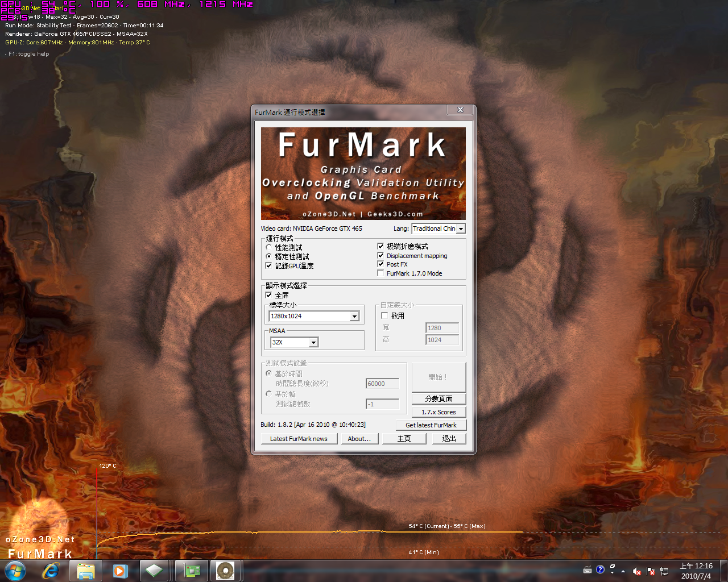The width and height of the screenshot is (728, 582).
Task: Click the Video card: NVIDIA GeForce GTX 465 text
Action: [312, 228]
